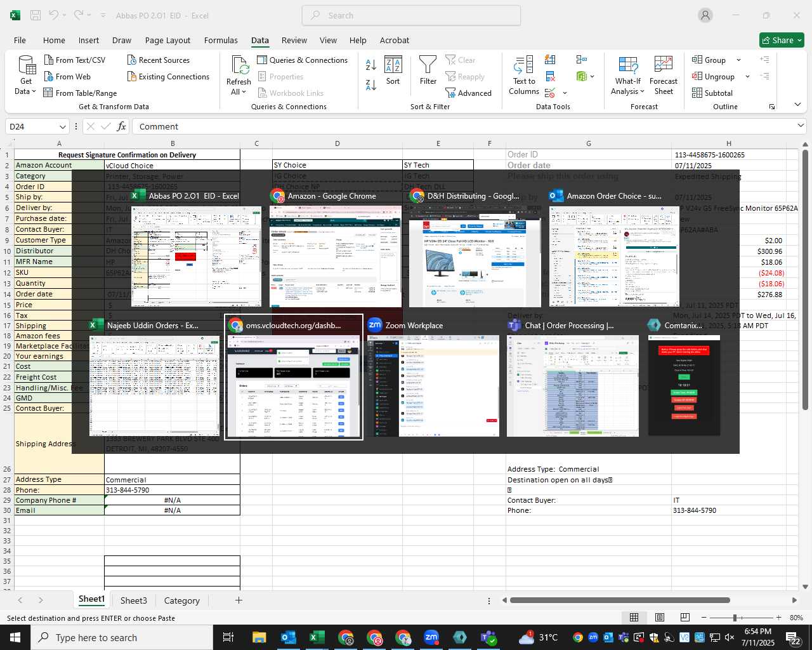The width and height of the screenshot is (812, 650).
Task: Toggle the Filter funnel
Action: click(428, 70)
